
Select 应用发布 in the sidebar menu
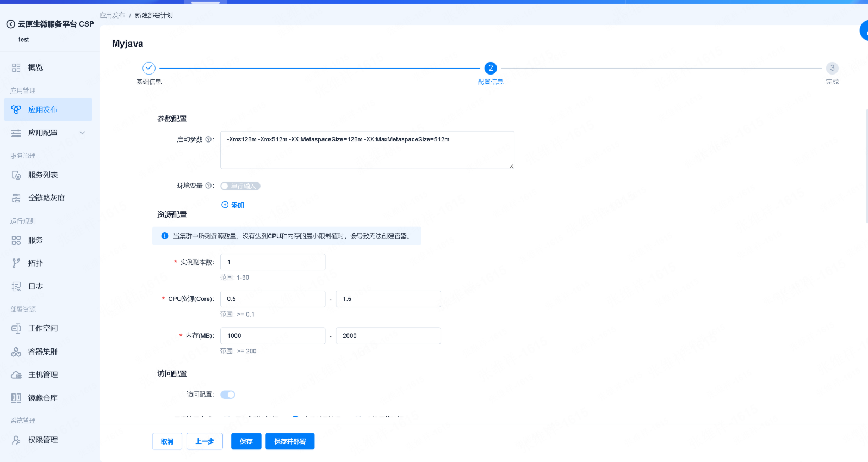click(43, 109)
